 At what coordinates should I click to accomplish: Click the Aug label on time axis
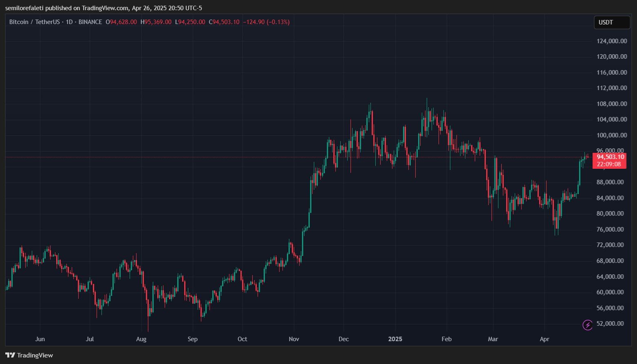point(141,339)
